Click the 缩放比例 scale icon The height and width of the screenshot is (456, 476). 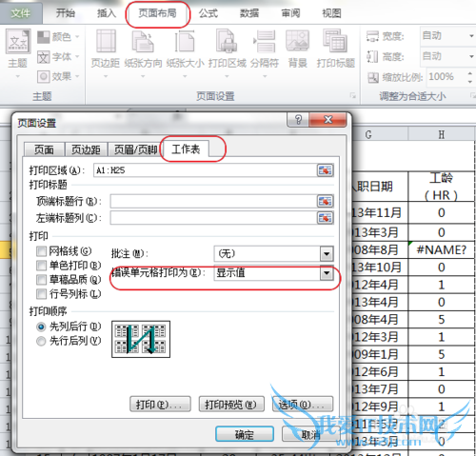click(373, 77)
